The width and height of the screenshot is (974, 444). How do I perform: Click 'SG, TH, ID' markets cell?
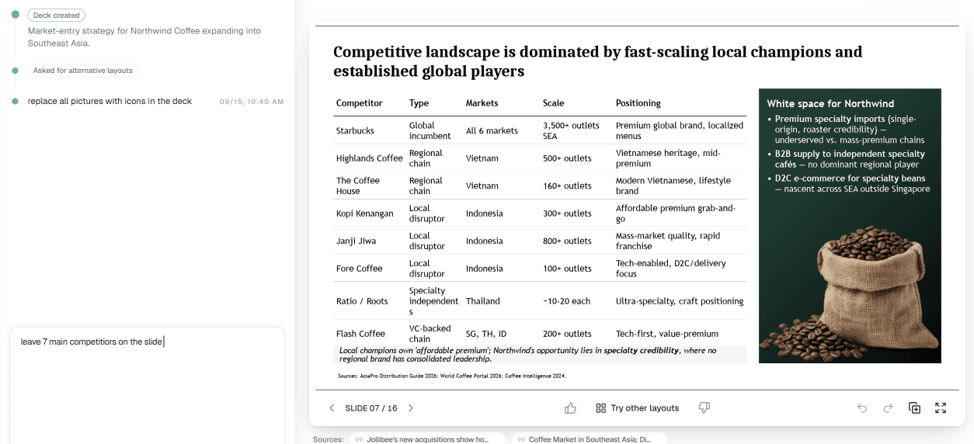tap(486, 333)
